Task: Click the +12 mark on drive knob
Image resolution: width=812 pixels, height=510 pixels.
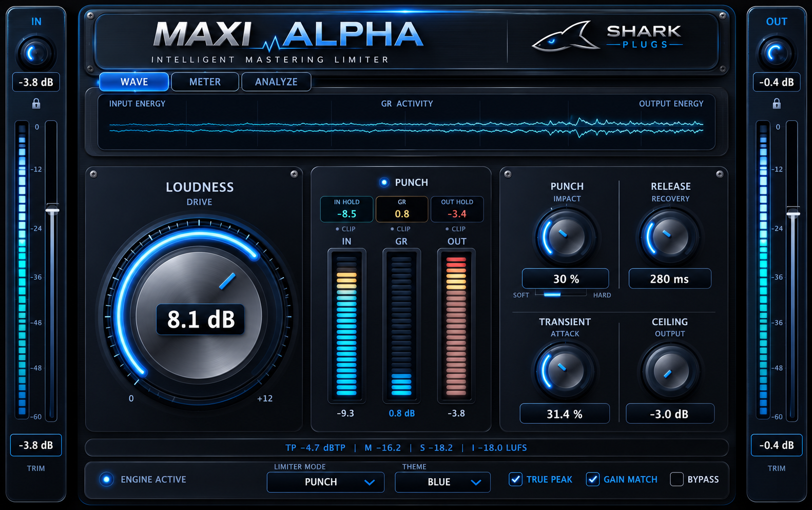Action: point(265,398)
